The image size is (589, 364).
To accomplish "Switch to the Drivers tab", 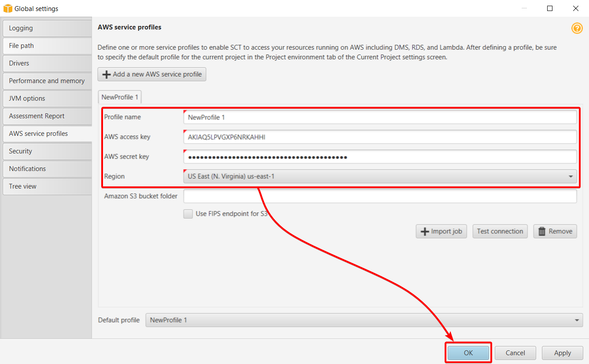I will click(x=46, y=63).
